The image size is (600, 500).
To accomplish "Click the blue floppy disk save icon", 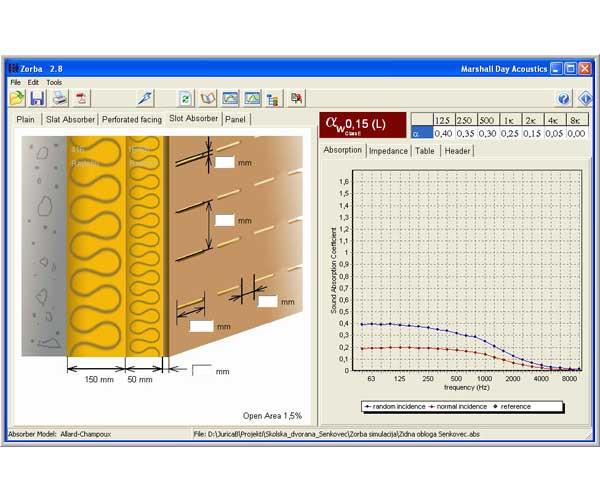I will tap(37, 98).
